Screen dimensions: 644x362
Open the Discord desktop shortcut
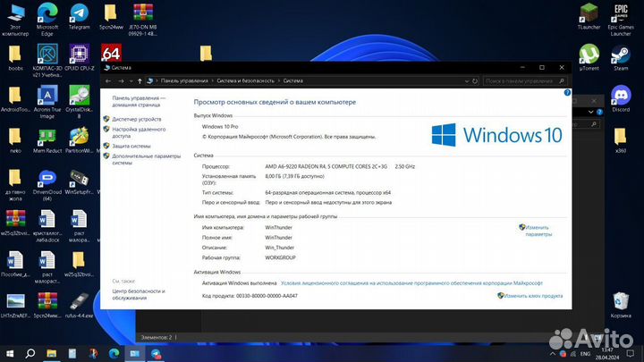pyautogui.click(x=621, y=98)
